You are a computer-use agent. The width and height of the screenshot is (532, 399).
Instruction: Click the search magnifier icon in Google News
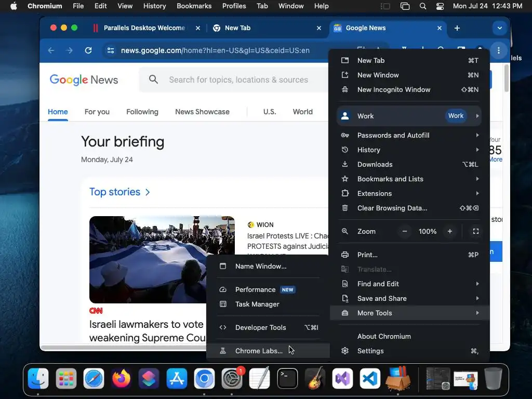153,79
